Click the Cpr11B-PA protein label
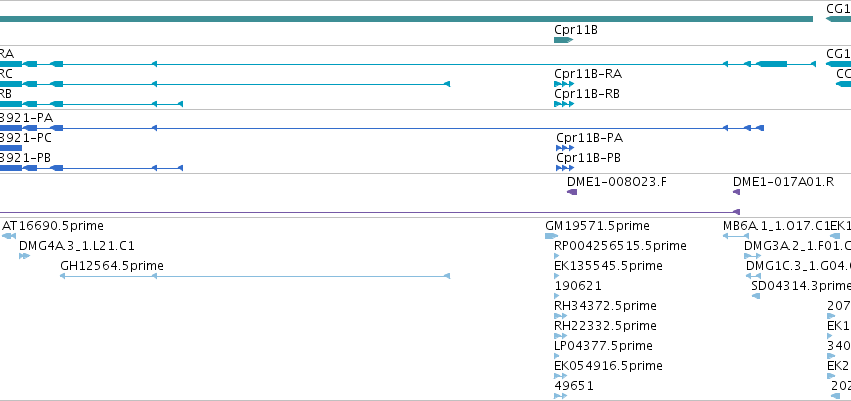851x401 pixels. tap(589, 138)
